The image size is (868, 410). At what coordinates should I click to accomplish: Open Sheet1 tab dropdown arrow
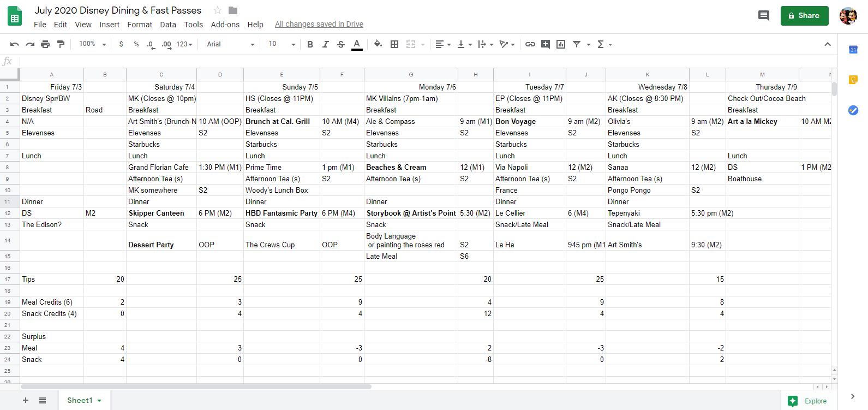(x=99, y=401)
